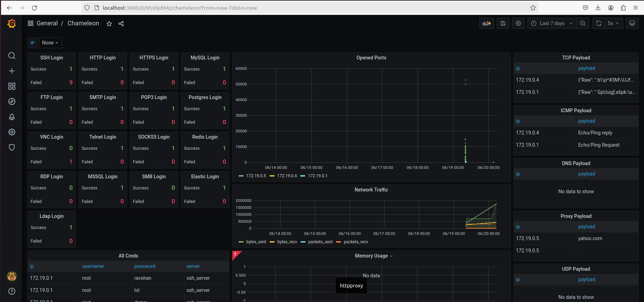This screenshot has width=644, height=302.
Task: Open the Alerting bell icon
Action: (x=11, y=117)
